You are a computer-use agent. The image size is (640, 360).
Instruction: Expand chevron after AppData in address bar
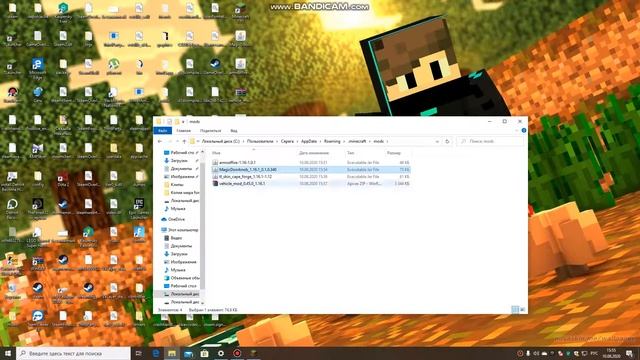[x=320, y=141]
